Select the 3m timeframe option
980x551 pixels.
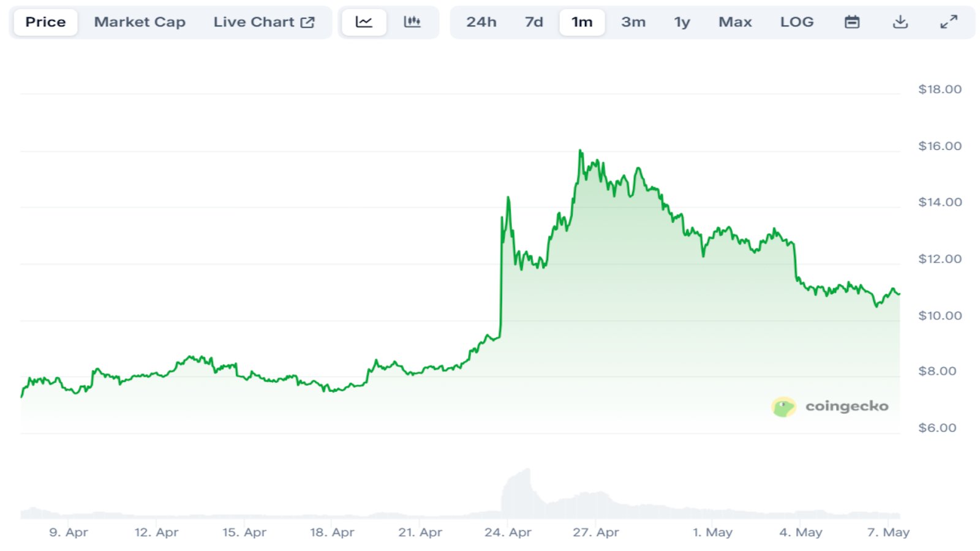633,21
